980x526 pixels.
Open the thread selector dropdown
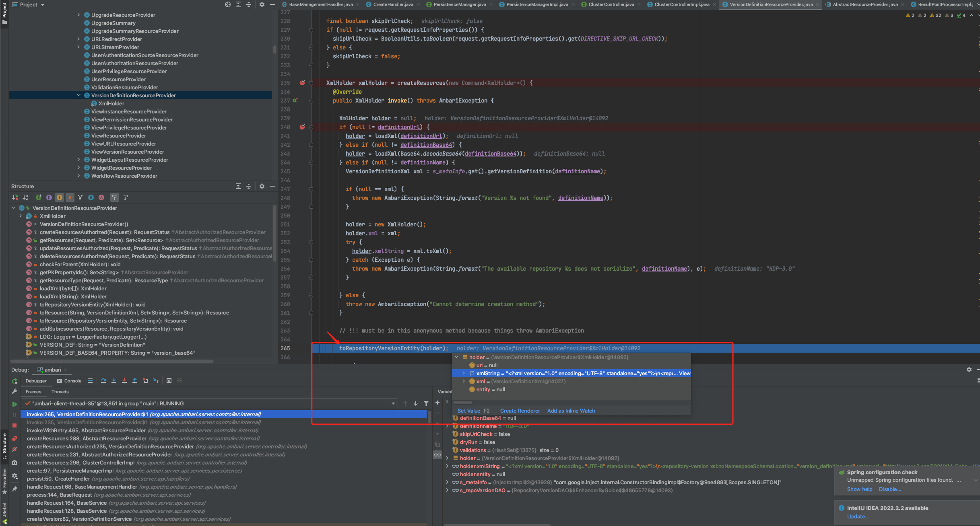click(x=393, y=403)
